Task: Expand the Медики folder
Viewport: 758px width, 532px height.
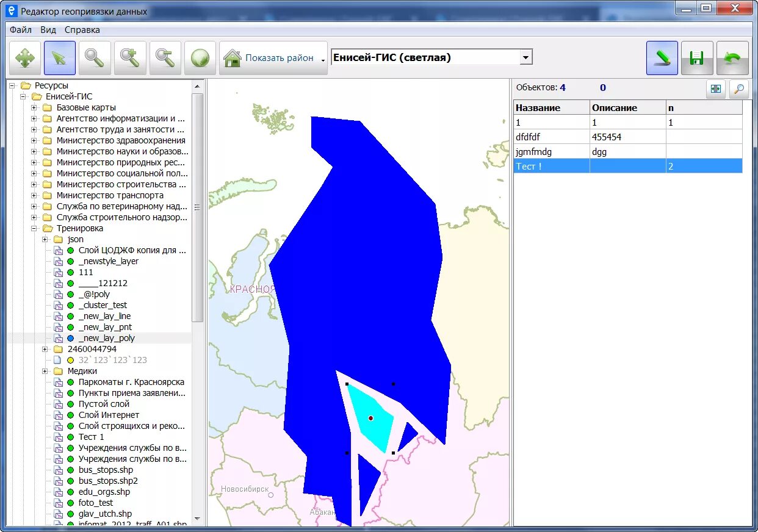Action: click(x=45, y=371)
